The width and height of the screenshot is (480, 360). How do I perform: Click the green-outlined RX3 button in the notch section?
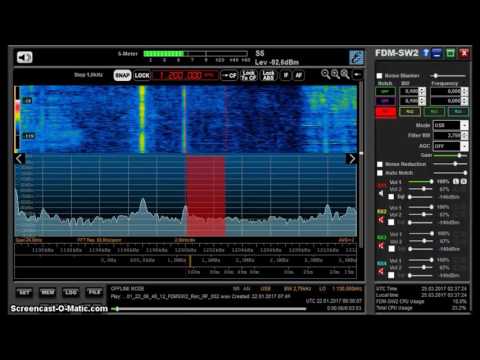pyautogui.click(x=434, y=112)
